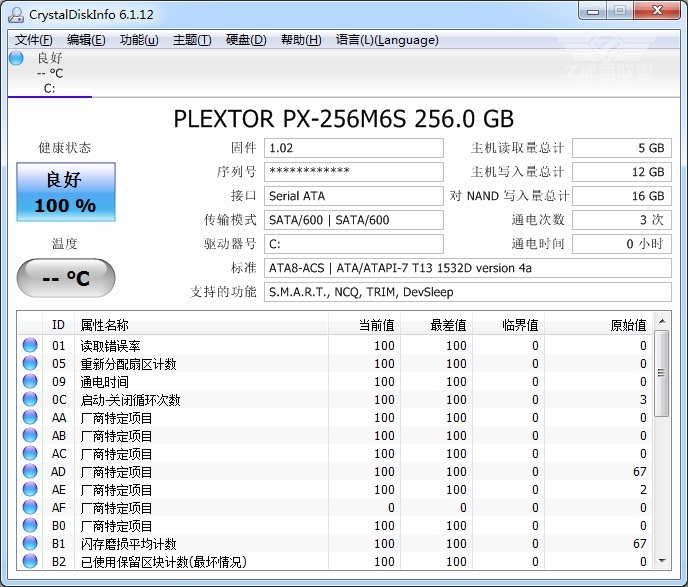688x587 pixels.
Task: Click the 最差值 column header
Action: point(436,325)
